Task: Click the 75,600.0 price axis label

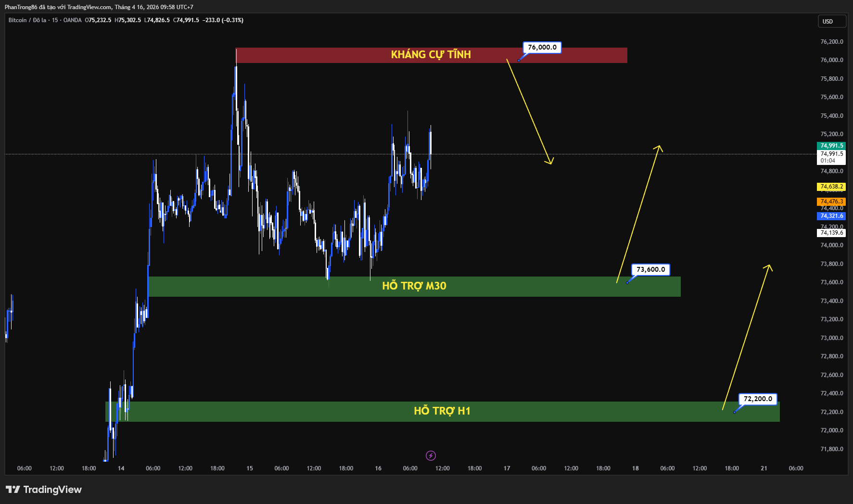Action: point(832,97)
